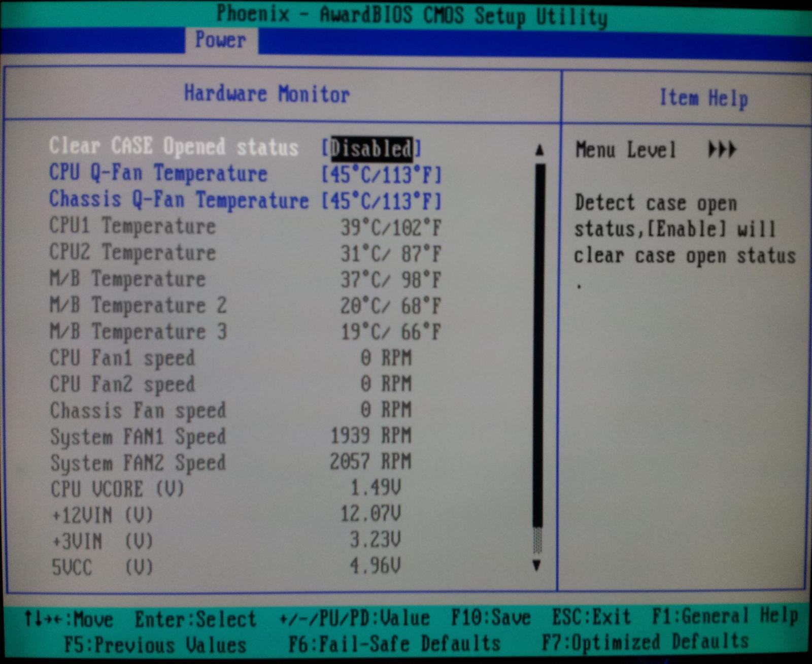Click the arrow keys Move hint
Viewport: 812px width, 664px height.
pos(69,620)
